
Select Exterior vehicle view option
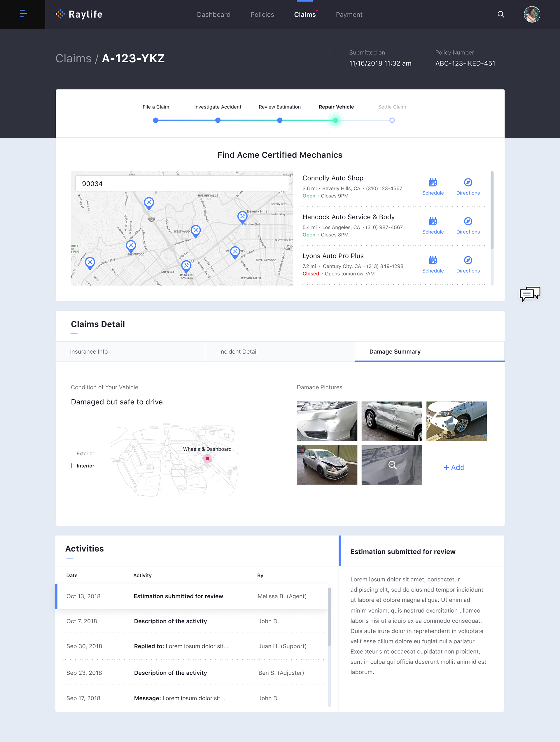tap(85, 454)
